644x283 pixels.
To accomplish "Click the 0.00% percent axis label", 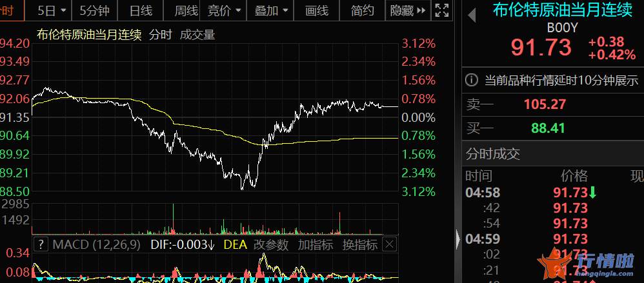I will pyautogui.click(x=419, y=118).
